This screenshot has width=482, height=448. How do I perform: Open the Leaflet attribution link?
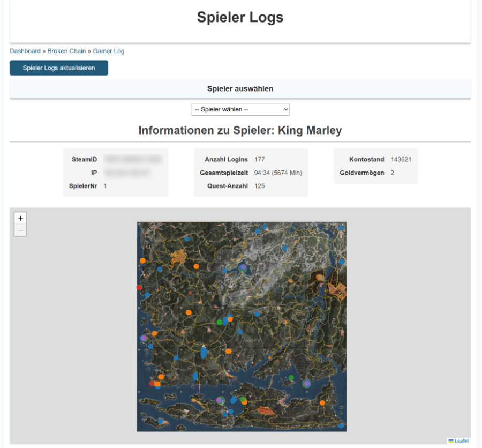462,441
